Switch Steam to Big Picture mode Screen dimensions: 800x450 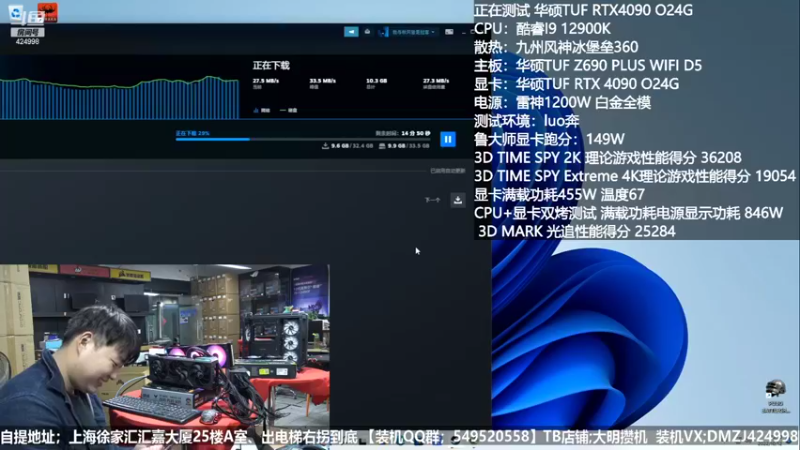449,32
